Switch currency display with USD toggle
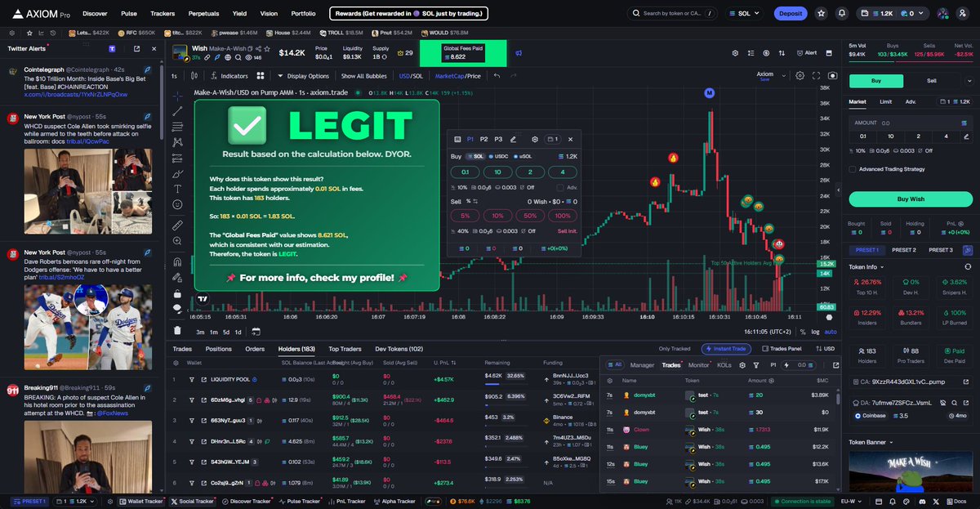The height and width of the screenshot is (509, 980). (824, 349)
